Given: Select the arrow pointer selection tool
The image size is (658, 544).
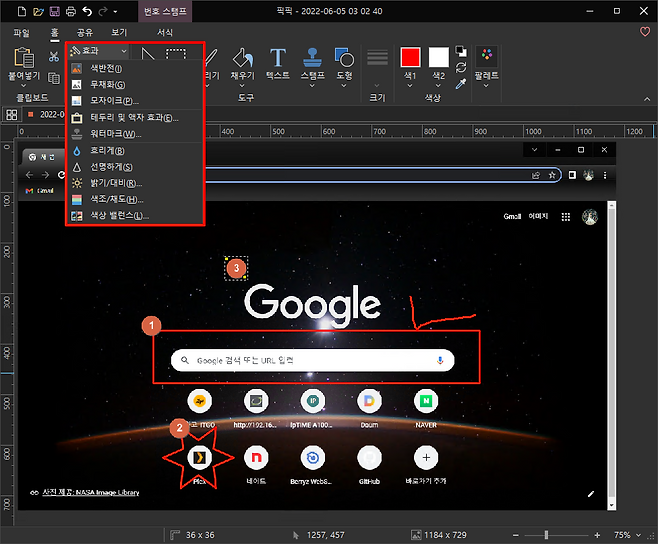Looking at the screenshot, I should (x=147, y=54).
